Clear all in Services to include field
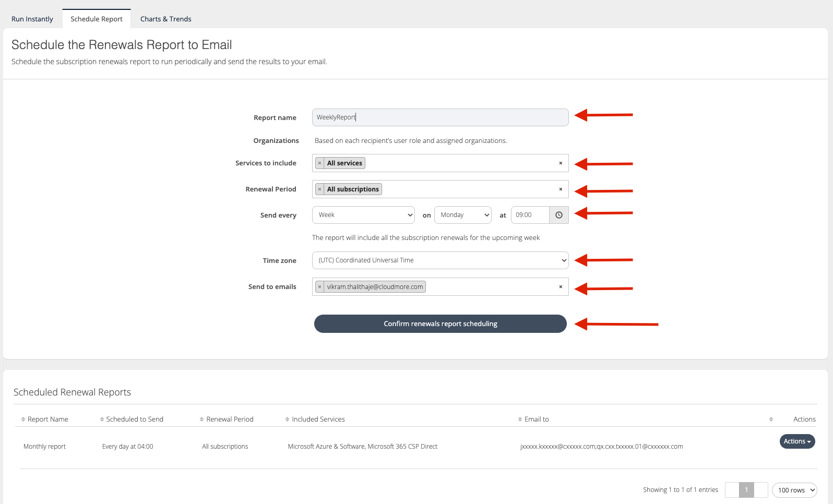 [561, 163]
